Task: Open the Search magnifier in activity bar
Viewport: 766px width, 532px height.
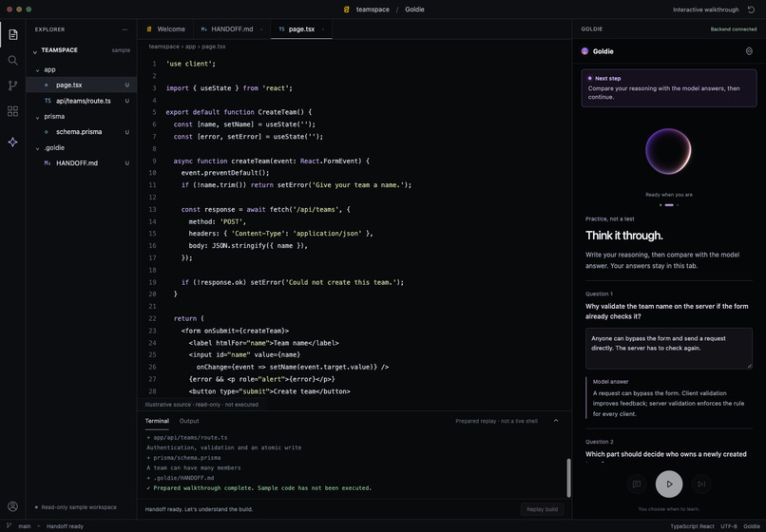Action: click(12, 60)
